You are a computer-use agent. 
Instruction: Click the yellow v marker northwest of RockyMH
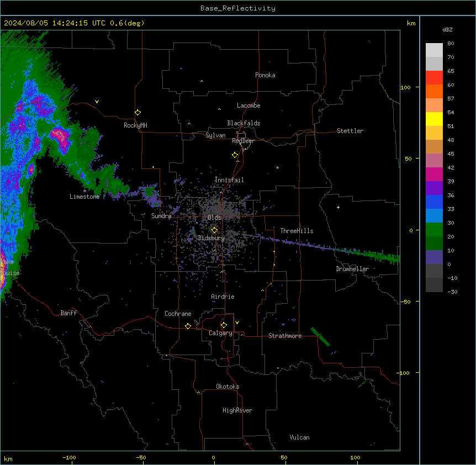[x=97, y=102]
